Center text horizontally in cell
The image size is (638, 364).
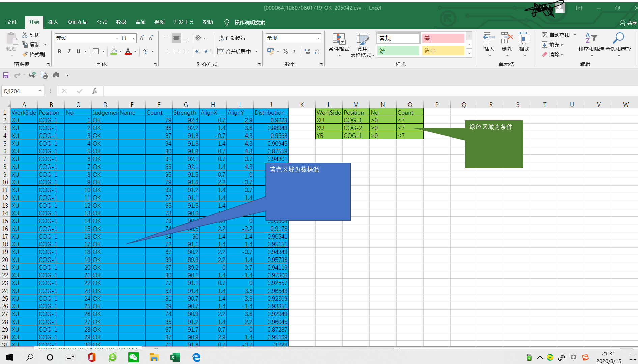176,51
